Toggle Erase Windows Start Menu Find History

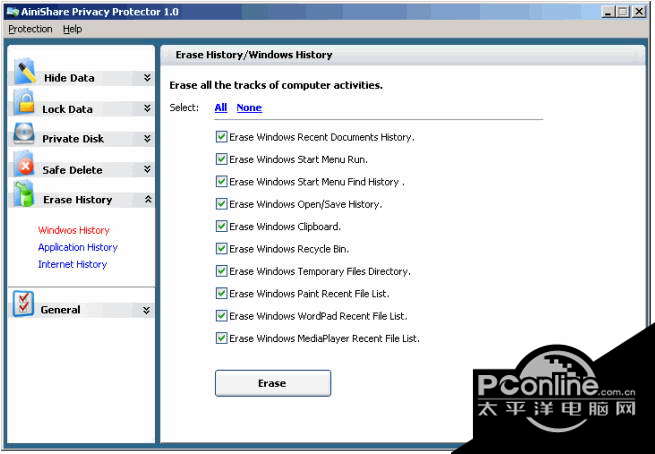click(x=221, y=182)
